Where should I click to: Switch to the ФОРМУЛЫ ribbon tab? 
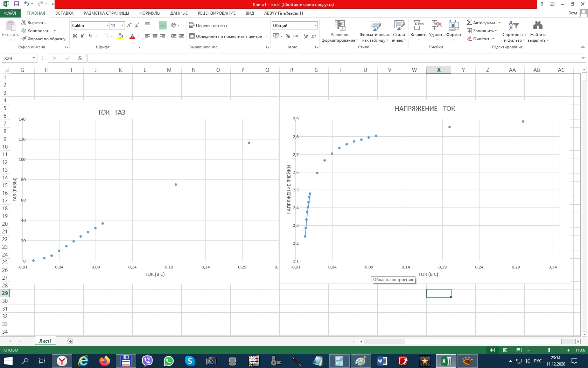pyautogui.click(x=149, y=13)
